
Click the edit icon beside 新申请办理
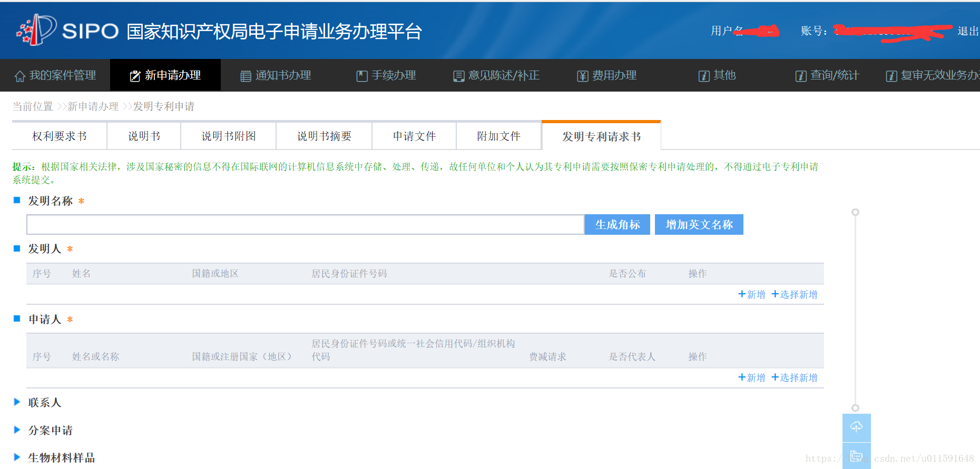[135, 76]
